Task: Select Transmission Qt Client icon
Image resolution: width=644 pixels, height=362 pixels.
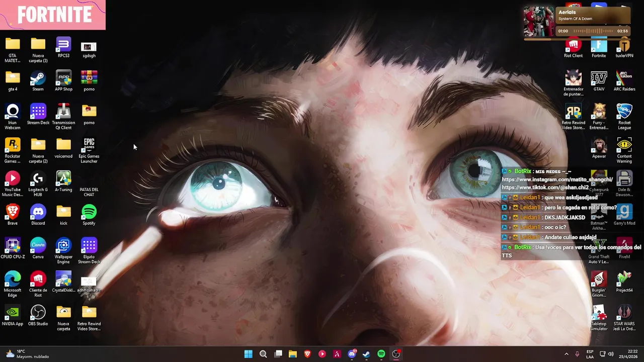Action: [x=63, y=117]
